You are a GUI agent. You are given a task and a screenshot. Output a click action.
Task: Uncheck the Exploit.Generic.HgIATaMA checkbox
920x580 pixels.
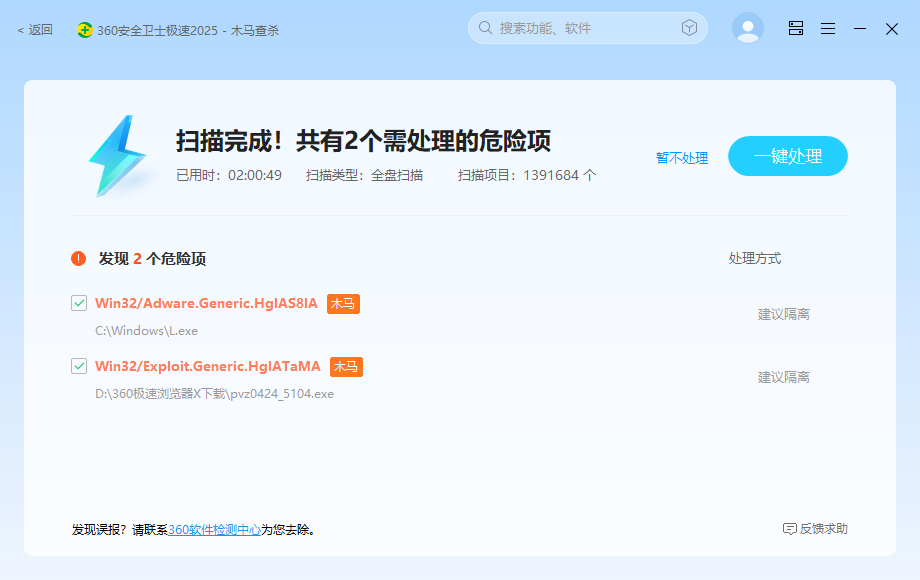pyautogui.click(x=79, y=366)
